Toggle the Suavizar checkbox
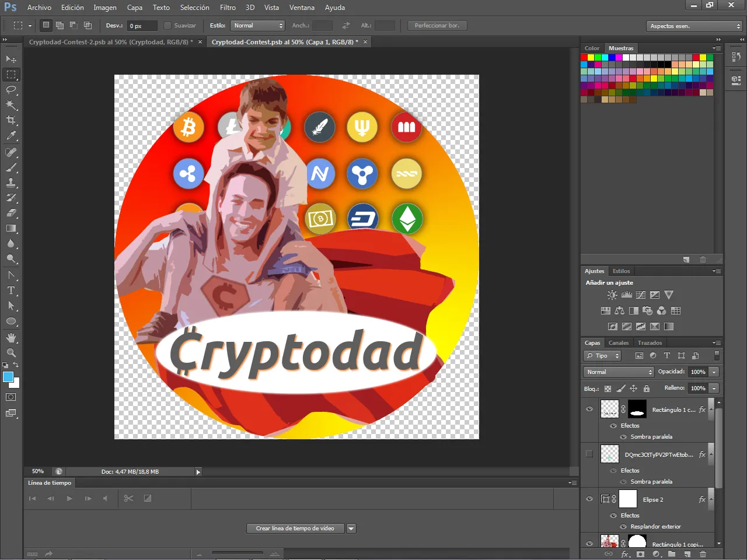Screen dimensions: 747x560 click(x=167, y=26)
